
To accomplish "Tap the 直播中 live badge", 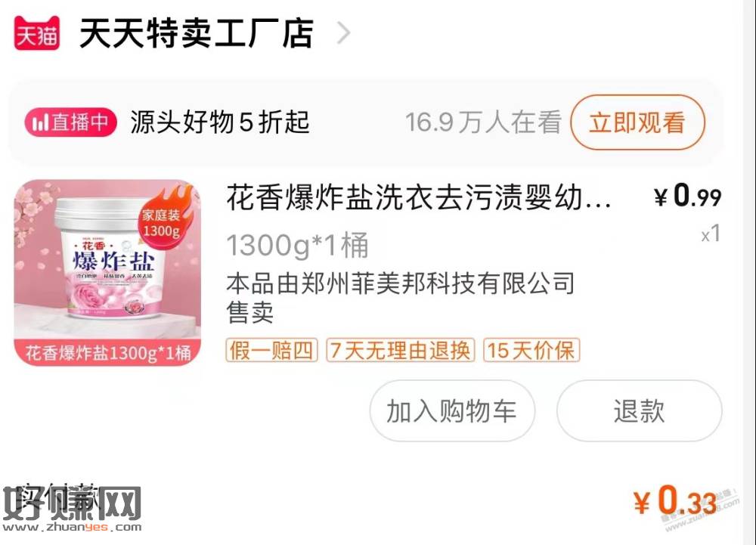I will tap(71, 122).
